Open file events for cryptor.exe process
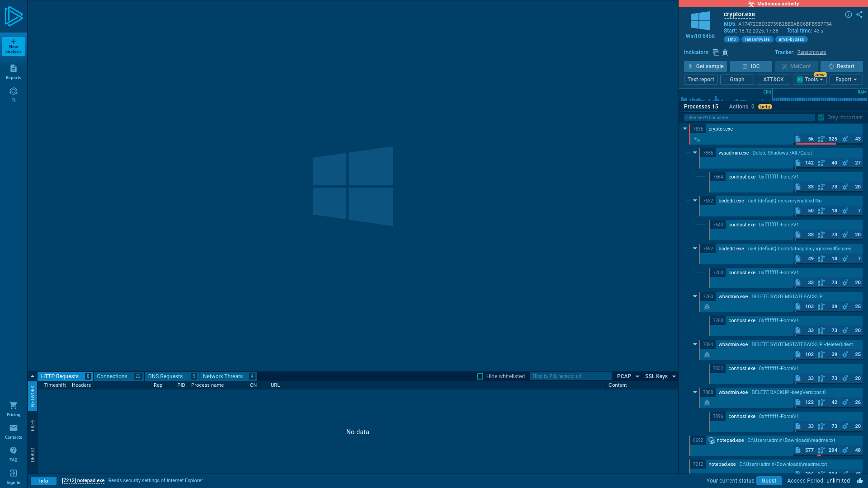The height and width of the screenshot is (488, 868). pyautogui.click(x=798, y=139)
